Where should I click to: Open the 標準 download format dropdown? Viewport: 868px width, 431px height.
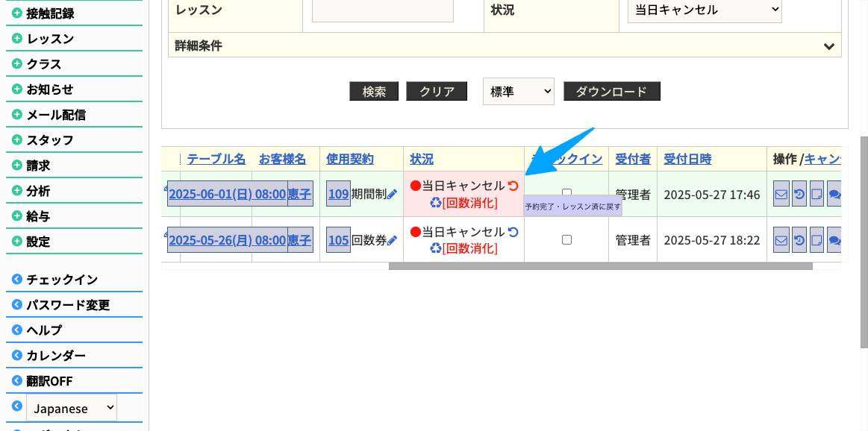coord(518,92)
